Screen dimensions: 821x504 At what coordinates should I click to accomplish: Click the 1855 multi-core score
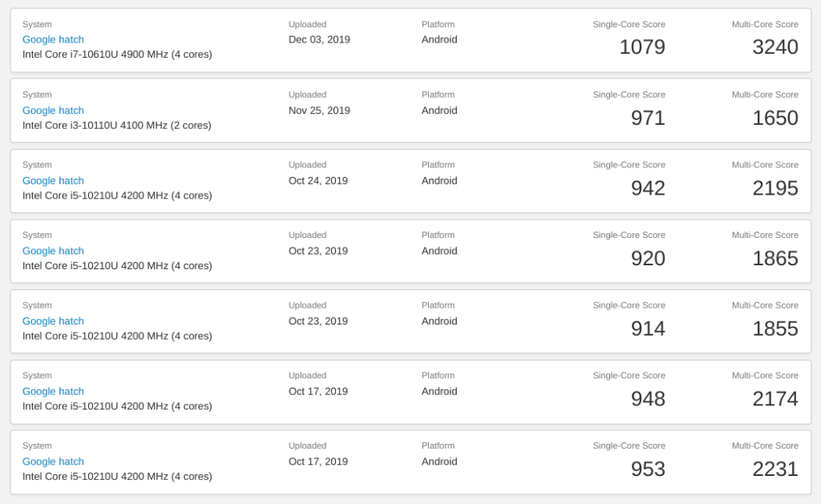point(775,329)
